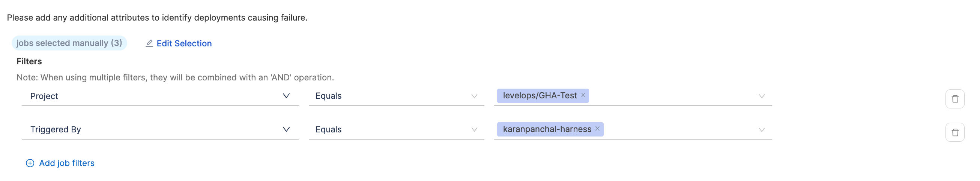Expand the value list containing levelops/GHA-Test
The height and width of the screenshot is (181, 980).
pos(761,96)
